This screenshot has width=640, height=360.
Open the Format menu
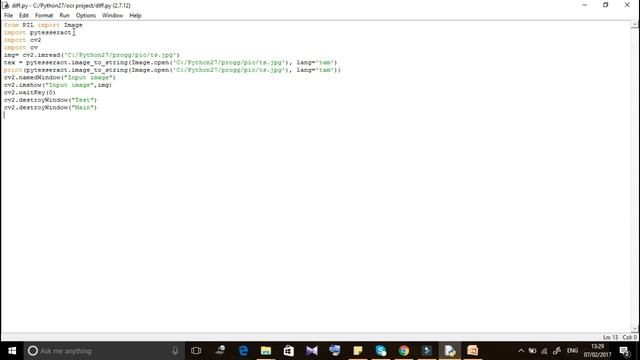pyautogui.click(x=44, y=16)
